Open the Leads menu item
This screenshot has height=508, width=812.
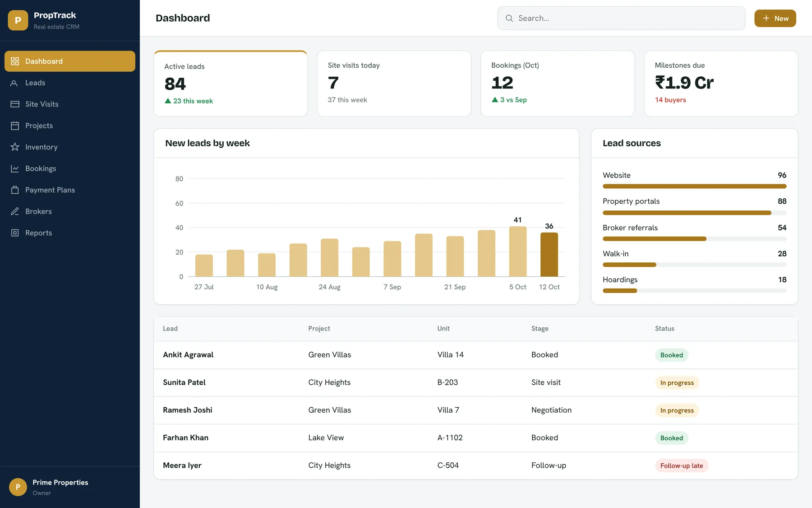click(x=70, y=83)
